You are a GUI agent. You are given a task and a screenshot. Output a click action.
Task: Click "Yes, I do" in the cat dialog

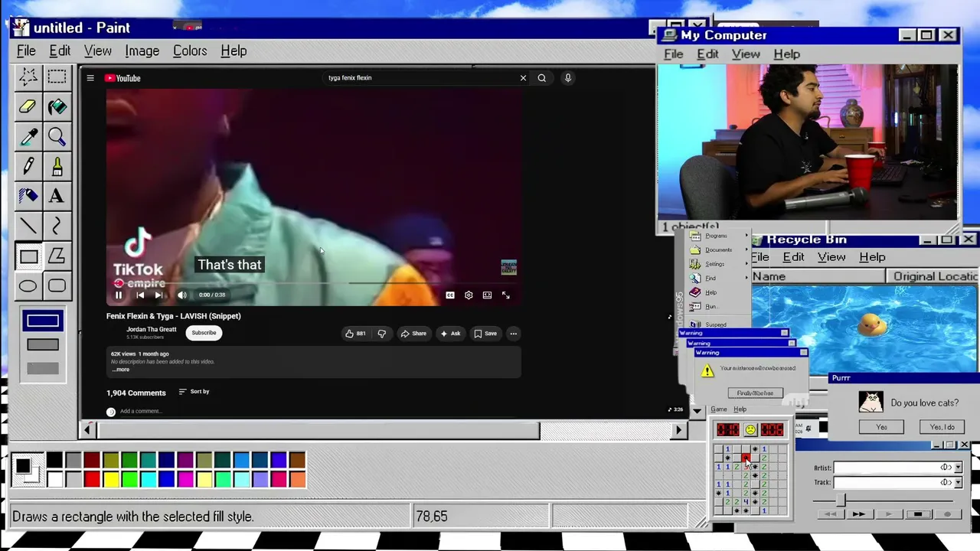coord(942,427)
